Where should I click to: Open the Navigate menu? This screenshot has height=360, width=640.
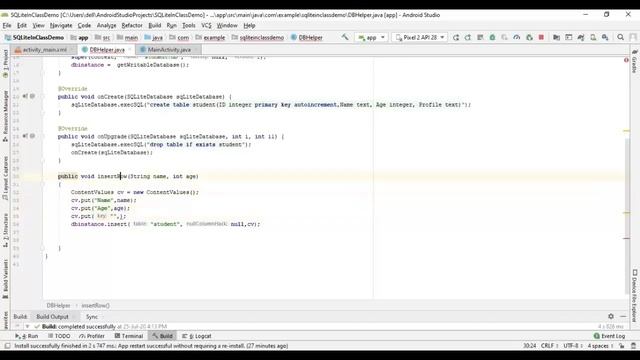click(x=61, y=25)
